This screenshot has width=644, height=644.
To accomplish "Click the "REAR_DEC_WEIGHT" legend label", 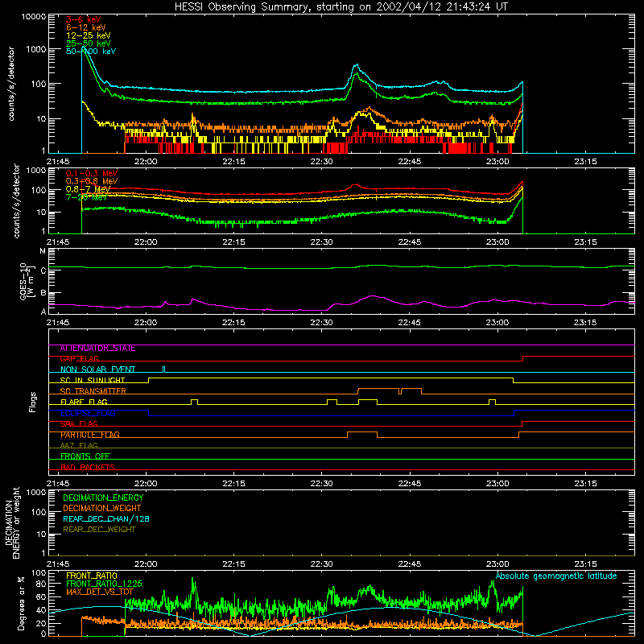I will [x=99, y=530].
